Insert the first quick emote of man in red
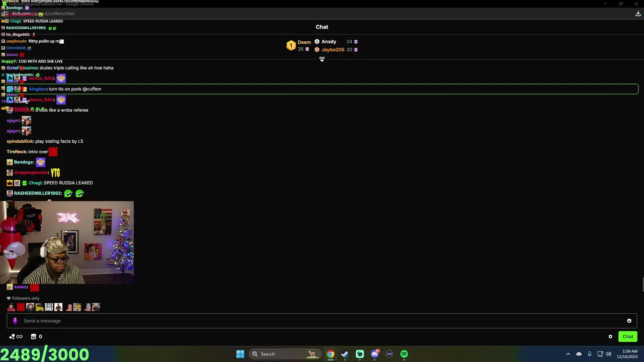 11,307
